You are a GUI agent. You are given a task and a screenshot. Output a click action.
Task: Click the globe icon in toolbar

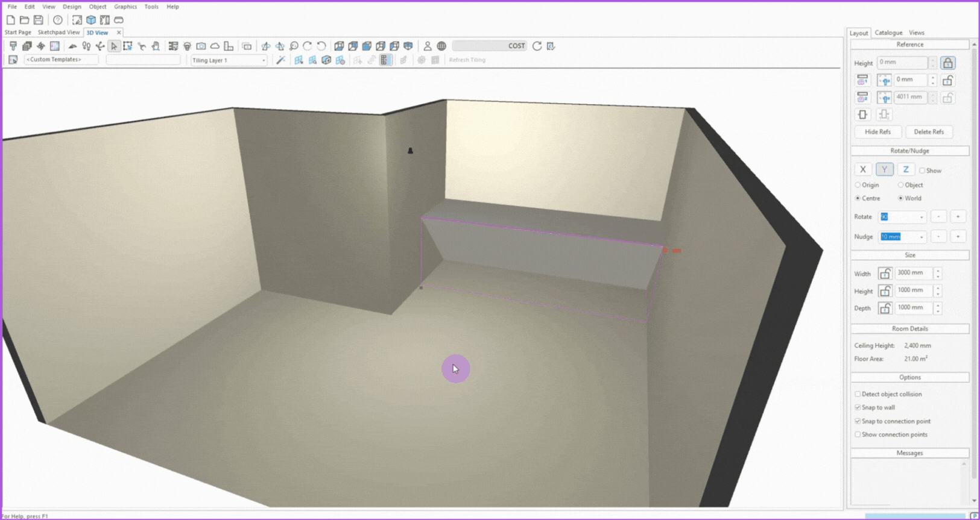pyautogui.click(x=441, y=46)
